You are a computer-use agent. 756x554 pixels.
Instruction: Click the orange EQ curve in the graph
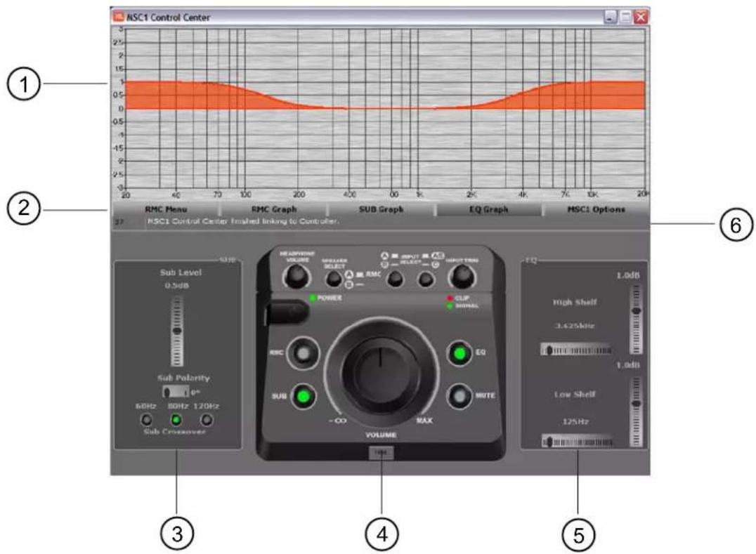pos(385,96)
